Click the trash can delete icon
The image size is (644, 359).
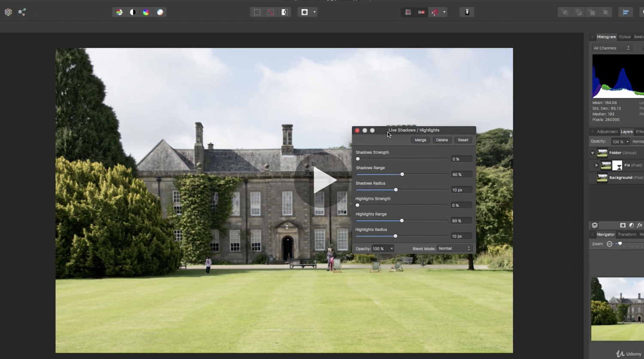pyautogui.click(x=467, y=12)
